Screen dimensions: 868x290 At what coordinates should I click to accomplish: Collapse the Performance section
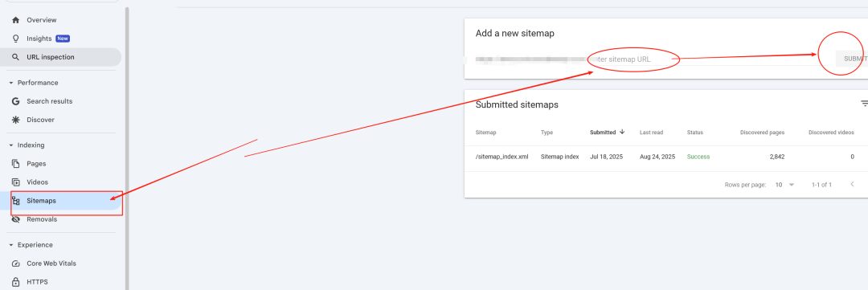pyautogui.click(x=11, y=83)
